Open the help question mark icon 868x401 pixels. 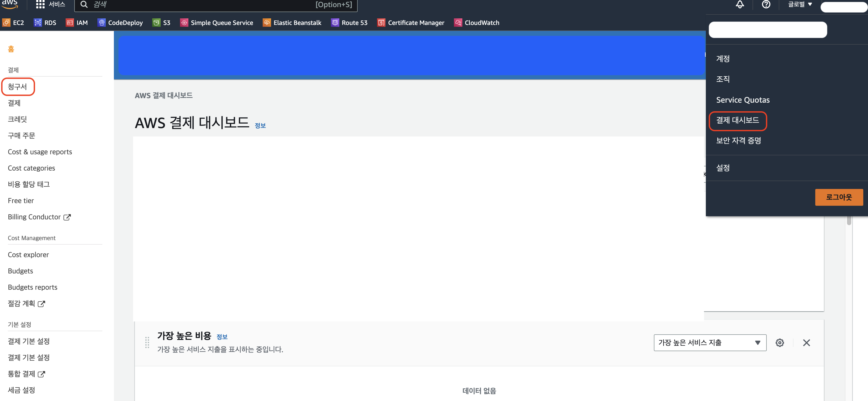[x=766, y=4]
